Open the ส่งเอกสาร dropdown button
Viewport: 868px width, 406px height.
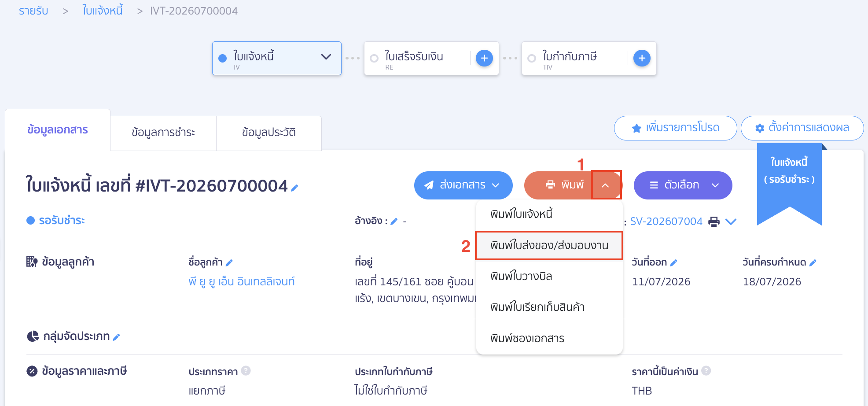[x=463, y=185]
